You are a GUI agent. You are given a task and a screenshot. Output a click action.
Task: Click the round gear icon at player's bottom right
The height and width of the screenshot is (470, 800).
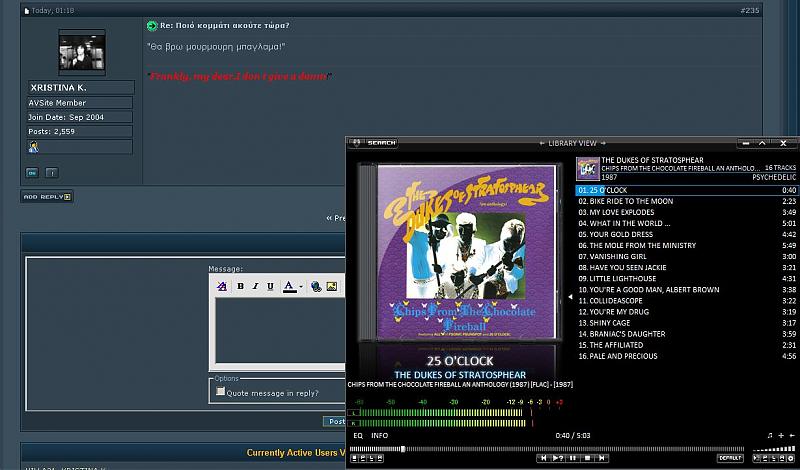(x=791, y=458)
